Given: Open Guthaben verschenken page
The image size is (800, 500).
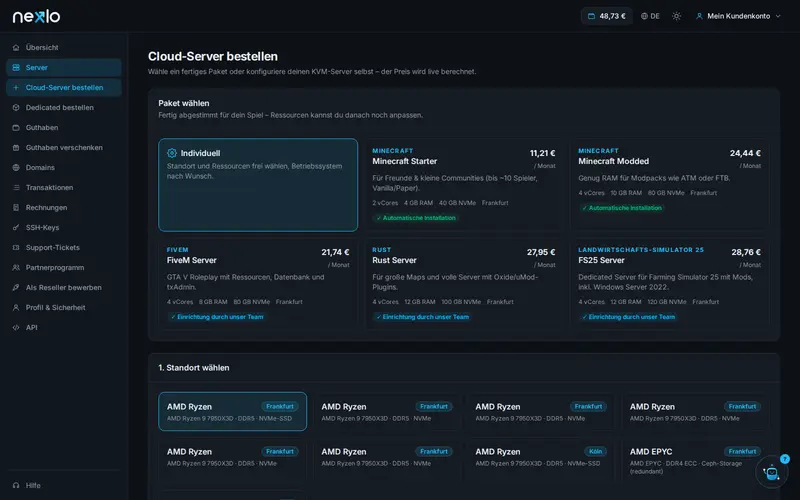Looking at the screenshot, I should (64, 147).
